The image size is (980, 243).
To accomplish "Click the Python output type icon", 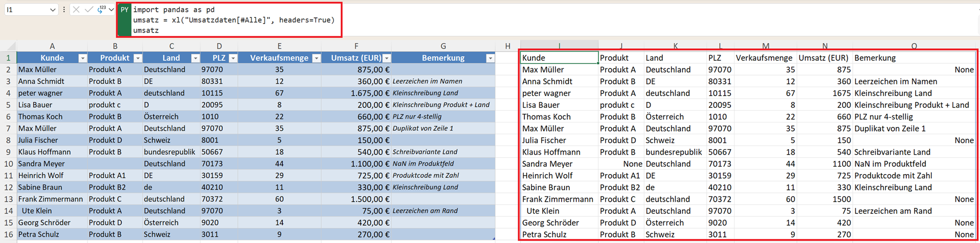I will [x=101, y=10].
